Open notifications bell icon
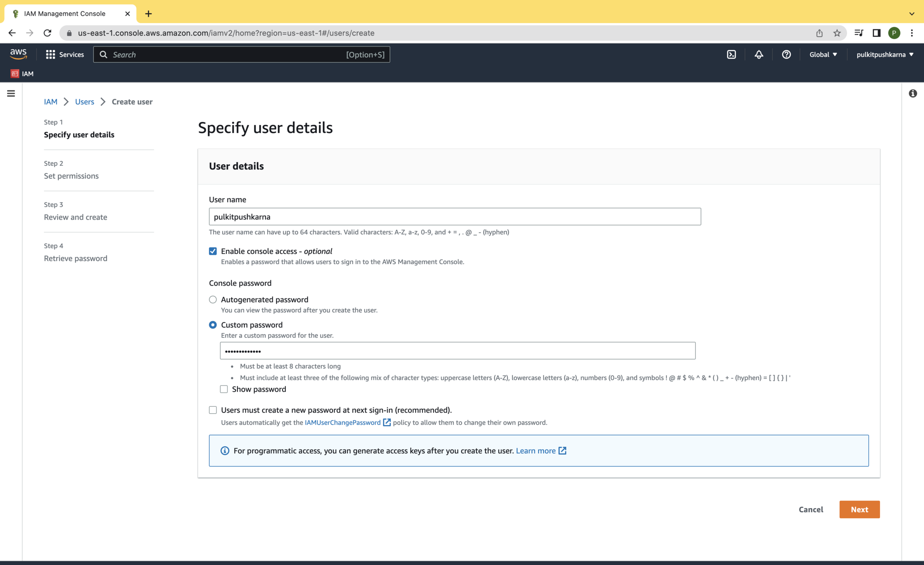 [x=759, y=54]
